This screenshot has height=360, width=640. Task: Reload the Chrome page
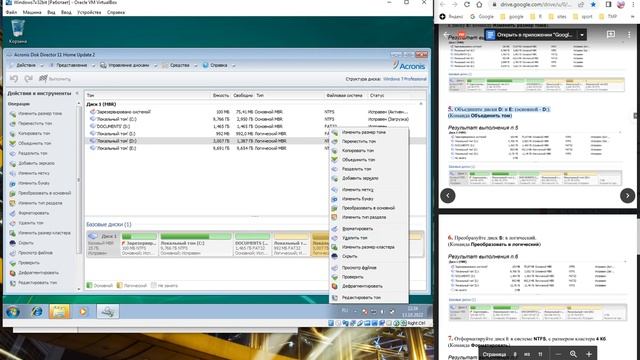point(467,4)
